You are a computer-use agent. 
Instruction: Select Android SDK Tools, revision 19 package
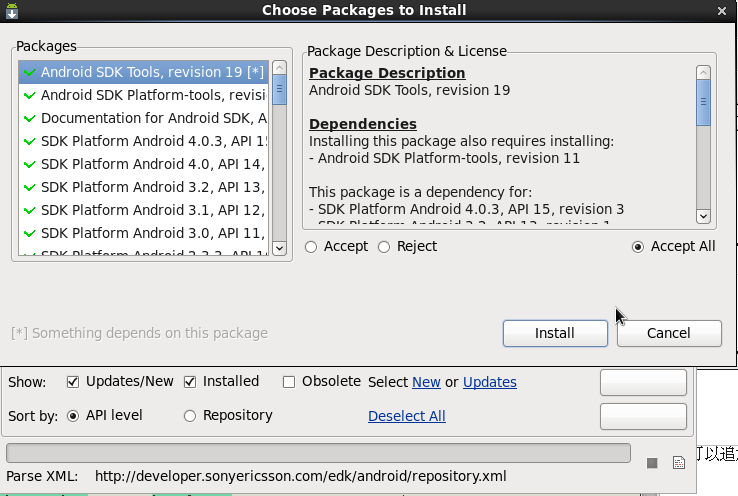coord(152,73)
